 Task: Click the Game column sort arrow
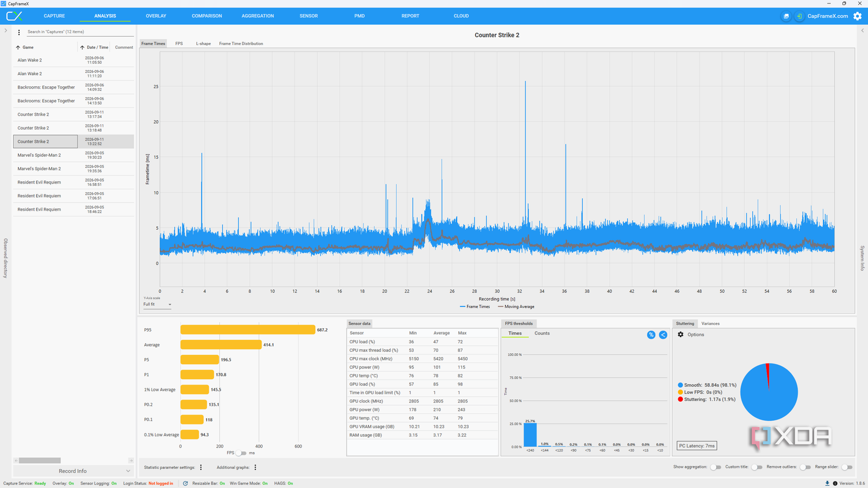tap(18, 47)
